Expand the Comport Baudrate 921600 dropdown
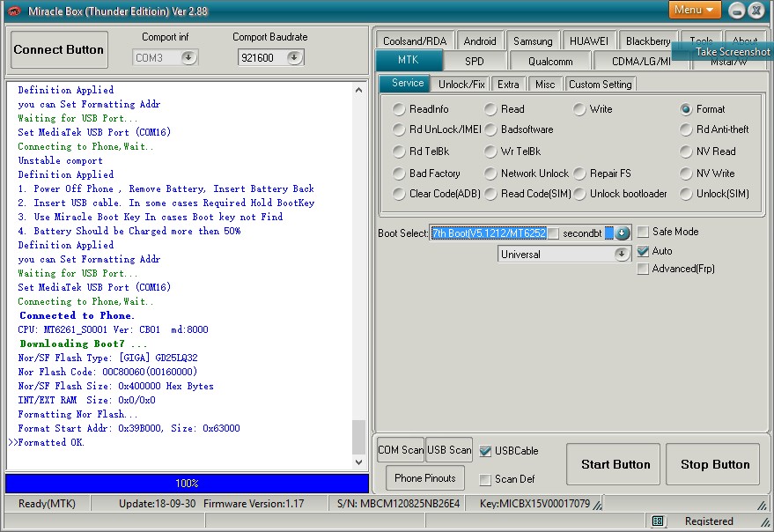774x532 pixels. pyautogui.click(x=294, y=57)
